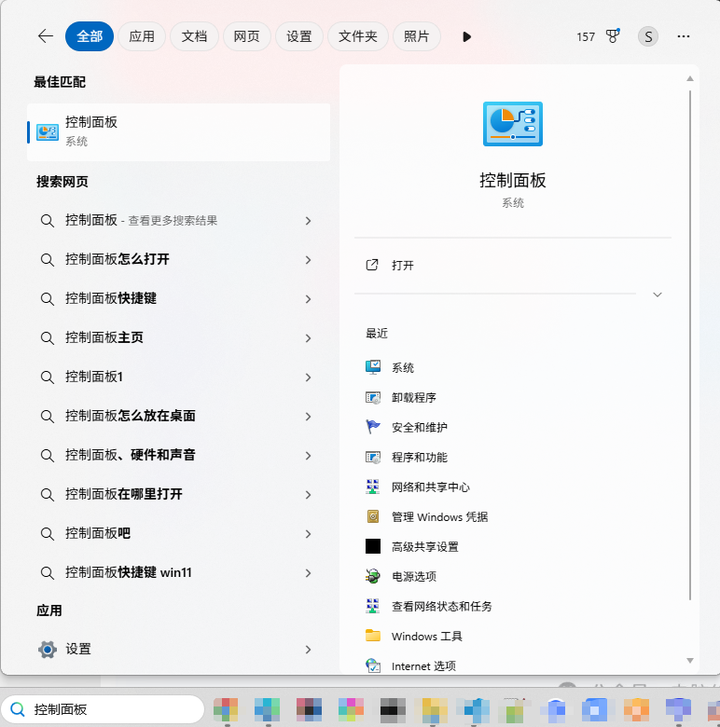Click the gear icon for 设置
Viewport: 720px width, 727px height.
47,650
